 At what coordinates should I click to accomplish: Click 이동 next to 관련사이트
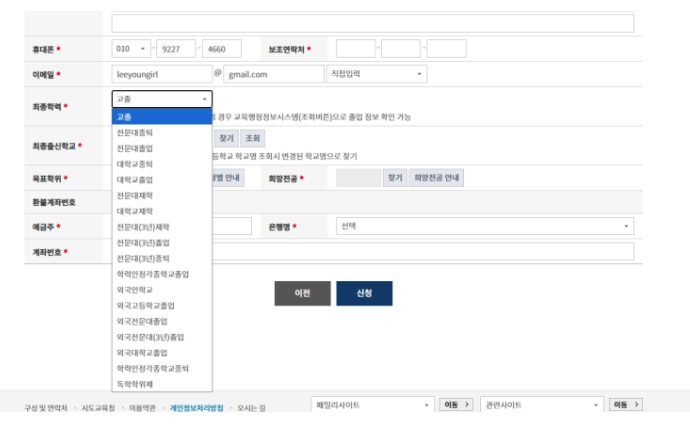coord(626,405)
